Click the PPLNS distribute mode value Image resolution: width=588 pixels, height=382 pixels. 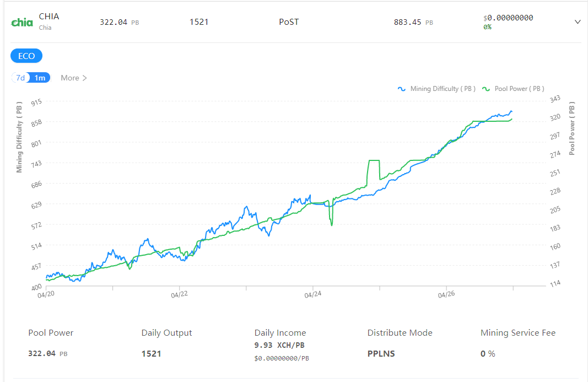pos(381,353)
